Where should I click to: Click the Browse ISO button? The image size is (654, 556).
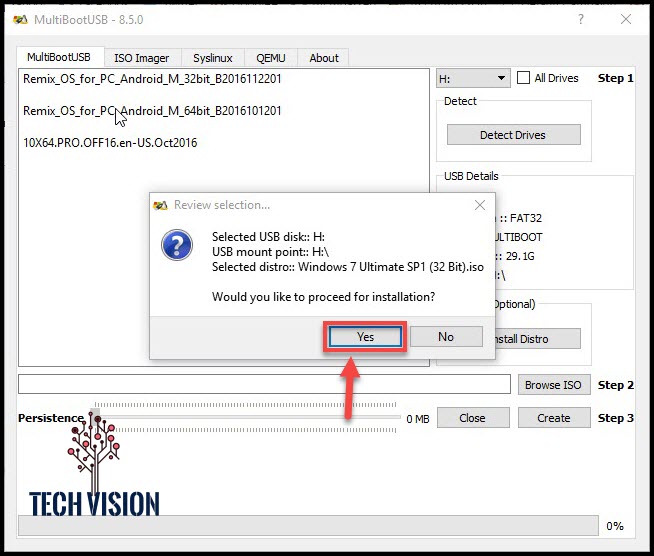554,385
